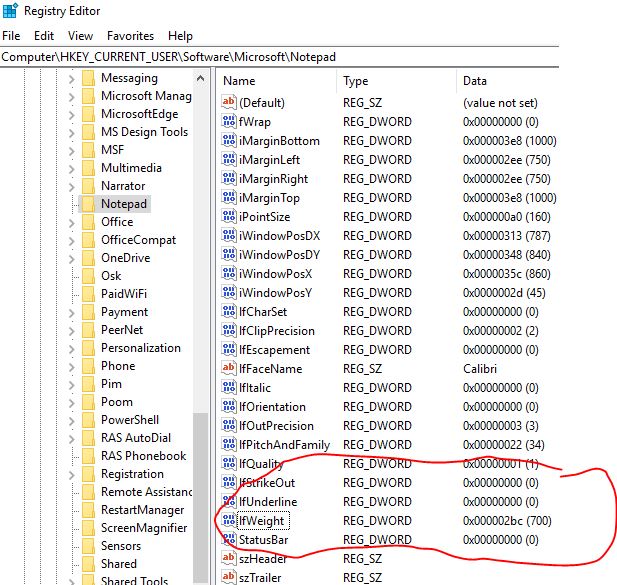Select the lfUnderline value name
Screen dimensions: 617x585
268,502
